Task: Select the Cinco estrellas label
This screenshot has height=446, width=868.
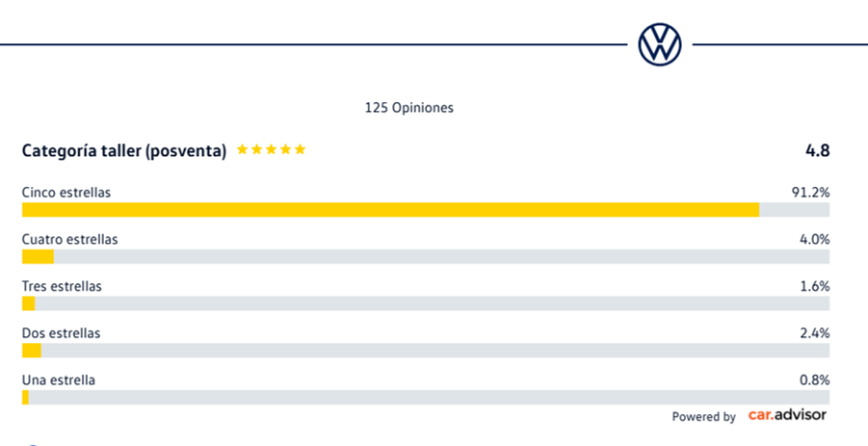Action: coord(66,193)
